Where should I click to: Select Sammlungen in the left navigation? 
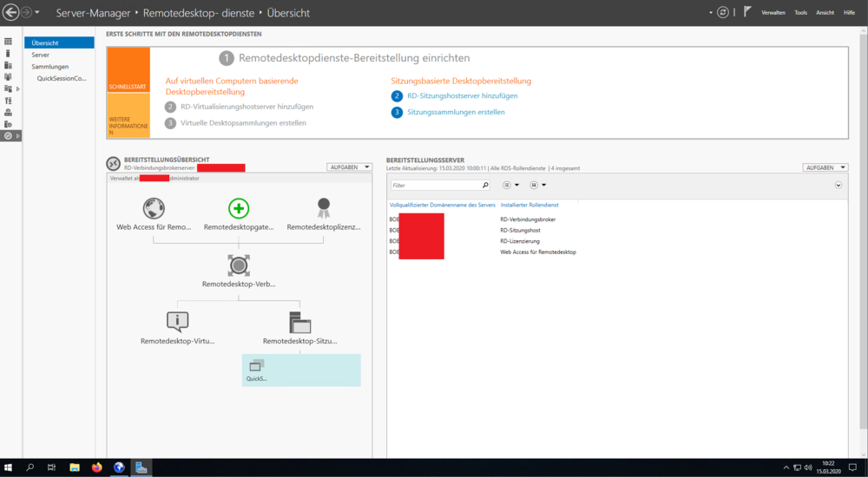pyautogui.click(x=49, y=66)
